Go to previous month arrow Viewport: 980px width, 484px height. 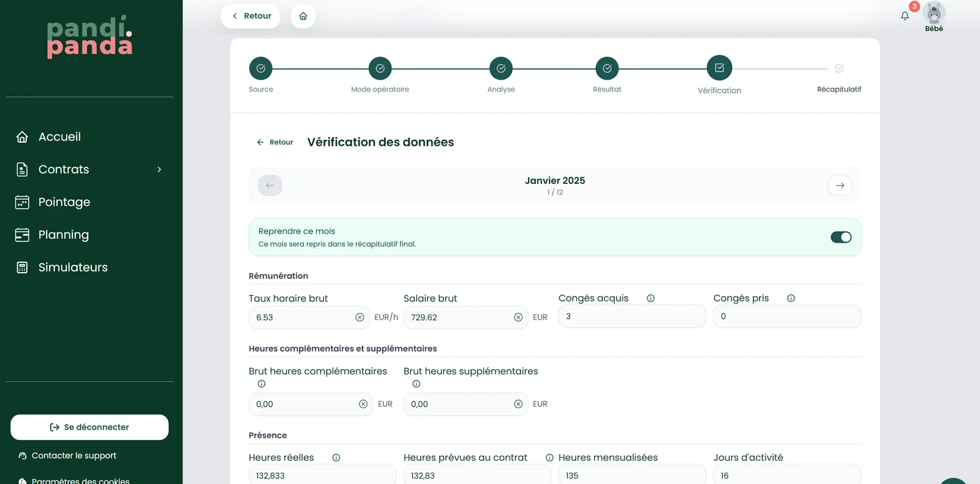(x=270, y=186)
